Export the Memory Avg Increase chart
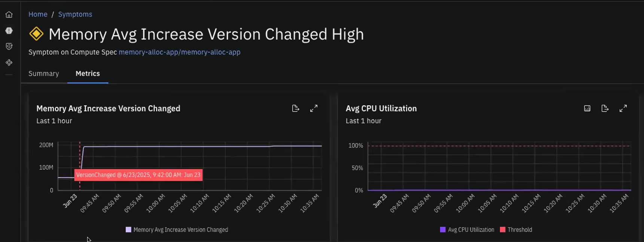The image size is (644, 242). point(296,108)
